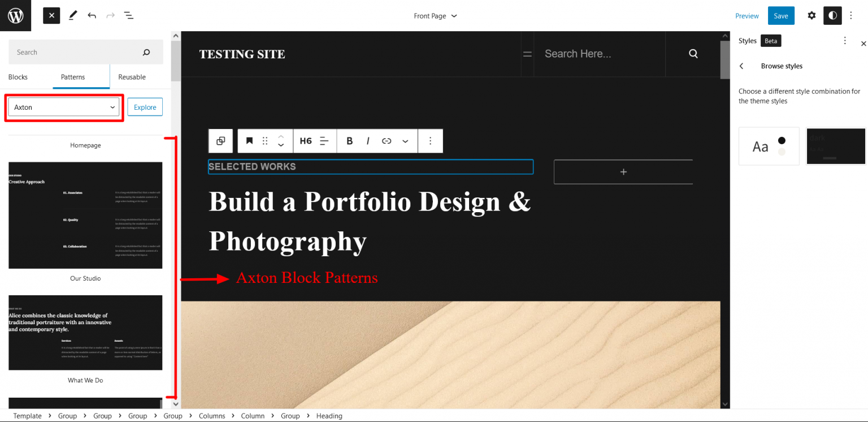Apply Italic formatting to the heading

pyautogui.click(x=368, y=140)
